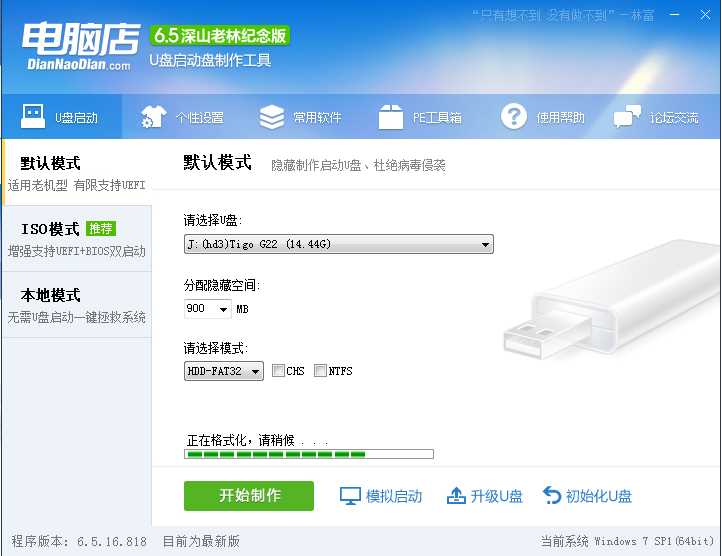Click the U盘启动 drive icon
Screen dimensions: 722x556
click(32, 117)
